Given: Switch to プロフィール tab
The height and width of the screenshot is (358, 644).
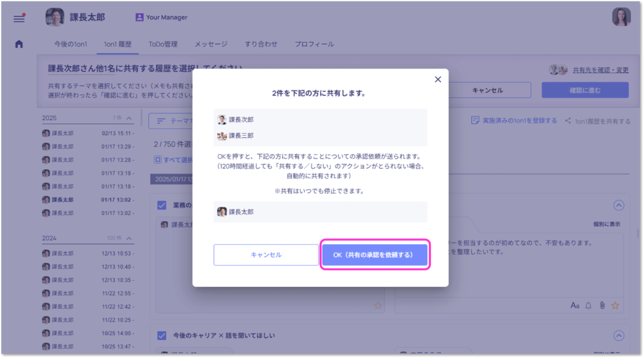Looking at the screenshot, I should click(314, 44).
